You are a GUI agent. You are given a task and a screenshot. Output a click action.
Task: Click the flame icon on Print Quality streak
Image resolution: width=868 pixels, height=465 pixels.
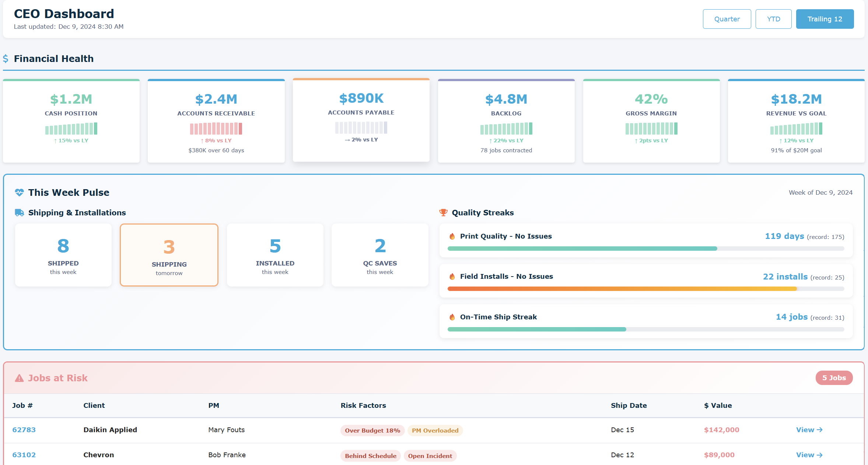click(x=452, y=236)
